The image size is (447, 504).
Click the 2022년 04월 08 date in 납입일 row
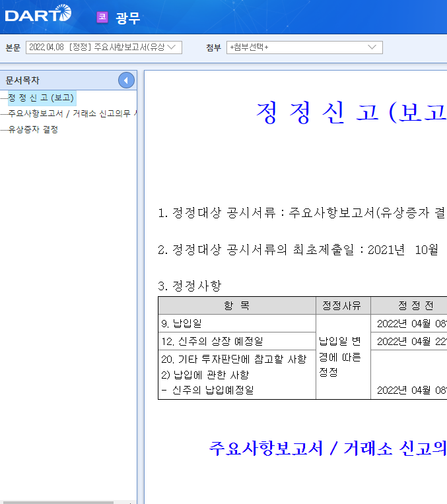[411, 323]
